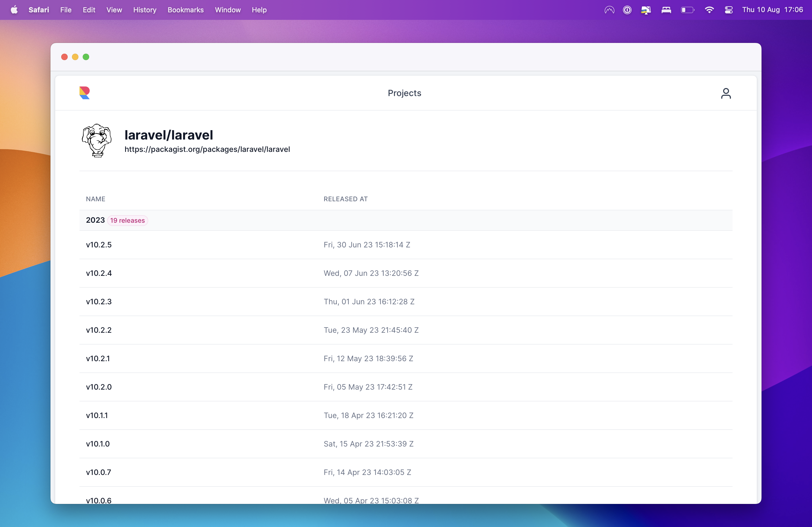
Task: Select release v10.2.0
Action: (99, 387)
